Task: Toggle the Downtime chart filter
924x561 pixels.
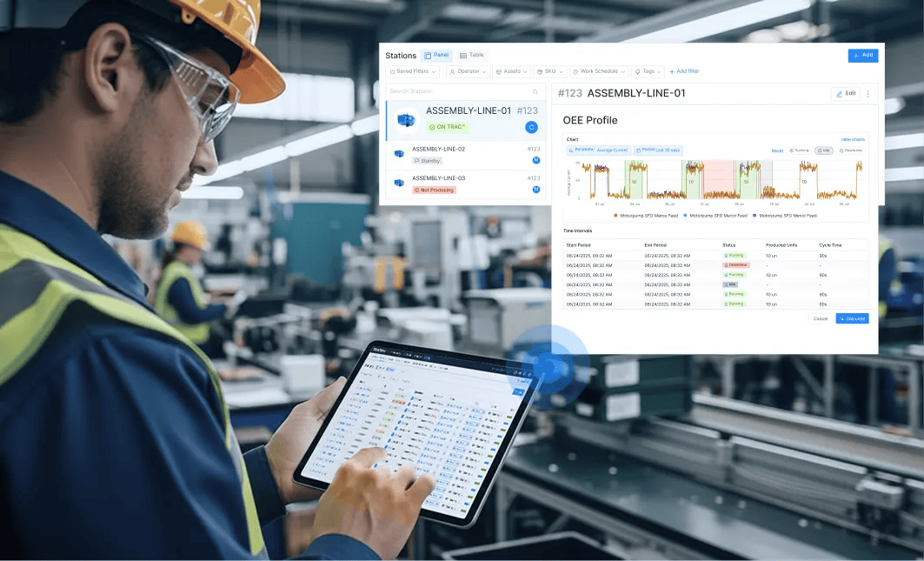Action: 851,150
